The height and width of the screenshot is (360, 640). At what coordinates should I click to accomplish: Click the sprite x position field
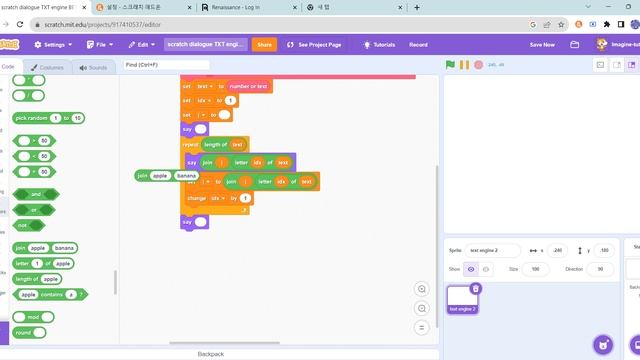pos(557,250)
